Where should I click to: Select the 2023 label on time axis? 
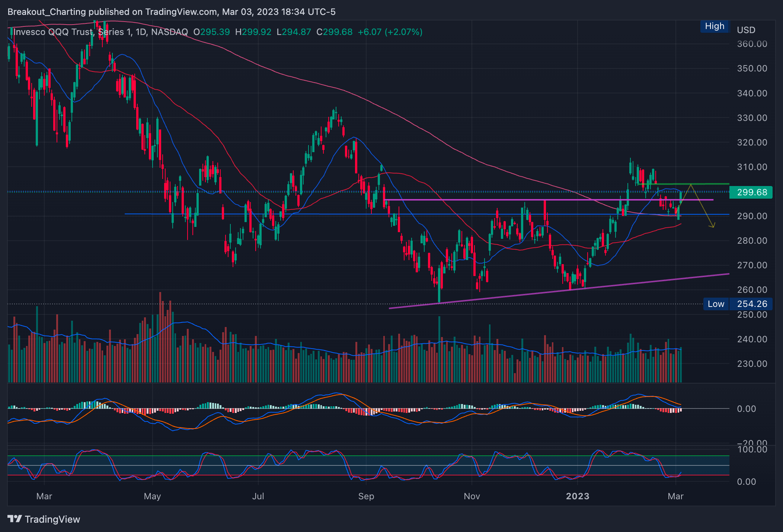[577, 496]
